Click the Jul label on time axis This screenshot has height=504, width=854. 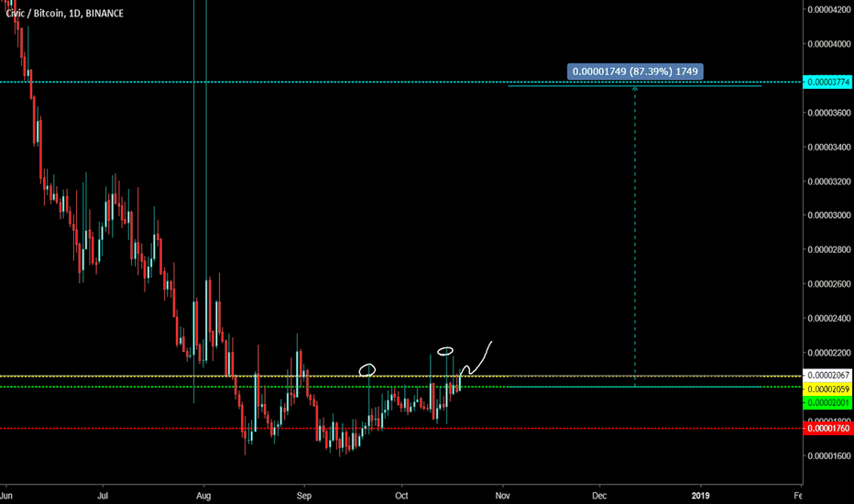tap(103, 496)
